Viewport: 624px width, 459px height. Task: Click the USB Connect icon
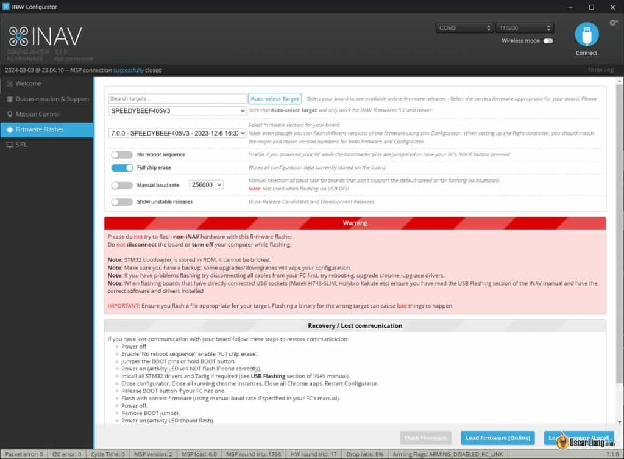pyautogui.click(x=587, y=34)
